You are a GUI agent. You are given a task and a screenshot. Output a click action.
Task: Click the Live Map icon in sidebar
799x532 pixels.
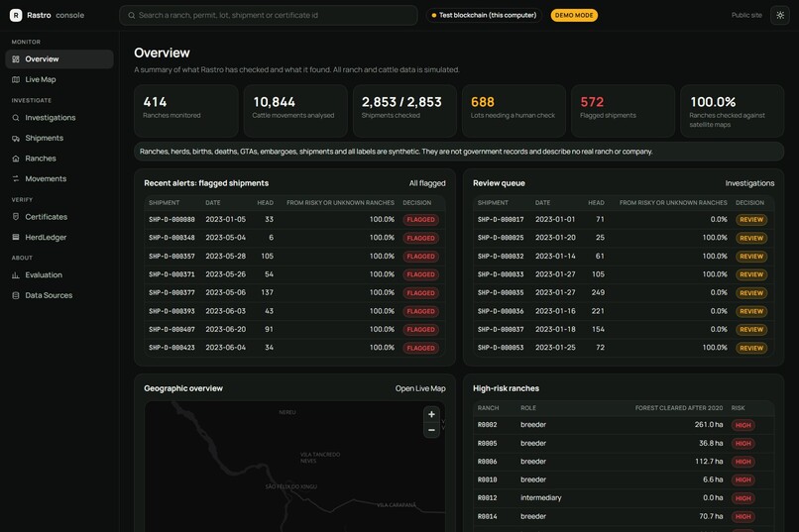click(16, 79)
